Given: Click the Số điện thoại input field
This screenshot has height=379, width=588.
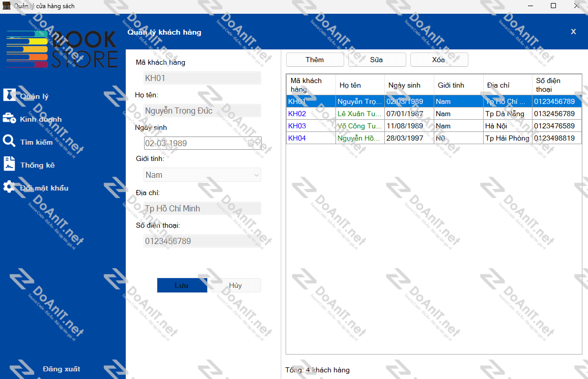Looking at the screenshot, I should point(203,241).
